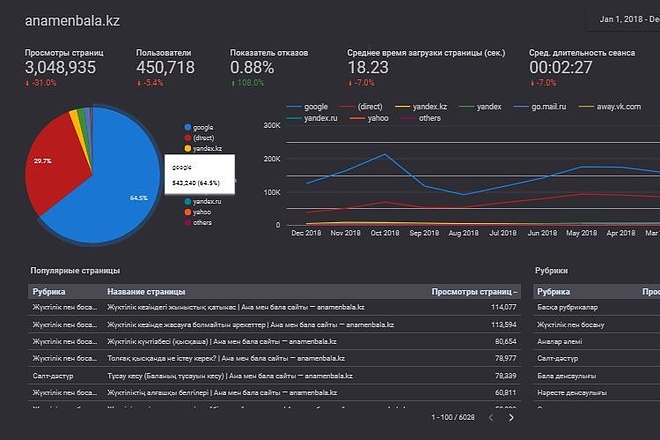Viewport: 660px width, 440px height.
Task: Toggle yandex series in line chart legend
Action: 480,107
